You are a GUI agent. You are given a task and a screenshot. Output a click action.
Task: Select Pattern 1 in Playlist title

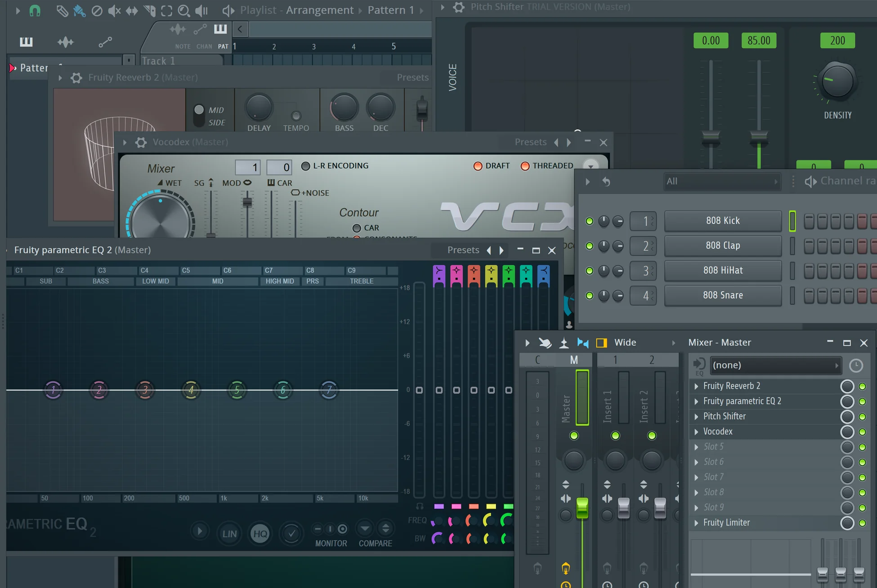391,10
